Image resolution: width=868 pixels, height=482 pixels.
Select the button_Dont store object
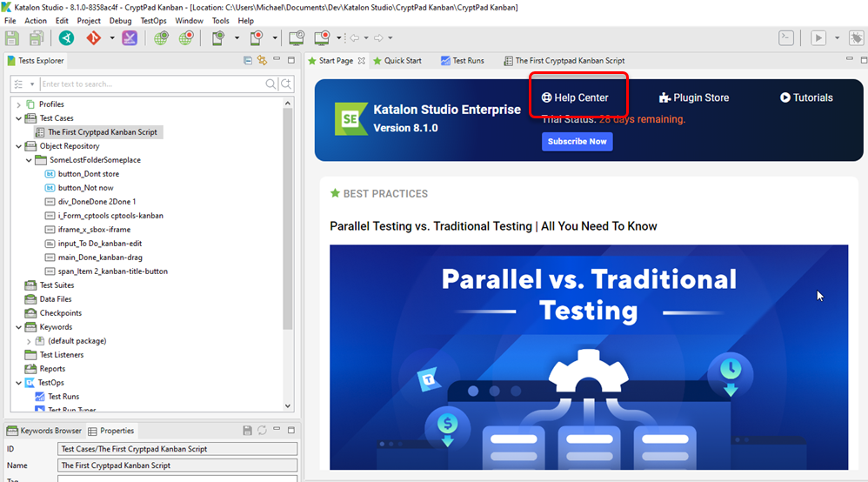tap(89, 174)
